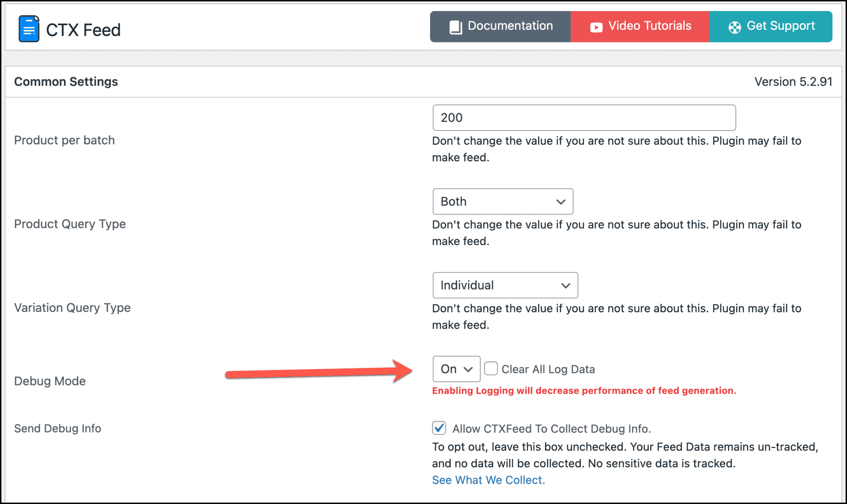Click the Common Settings section header

66,81
